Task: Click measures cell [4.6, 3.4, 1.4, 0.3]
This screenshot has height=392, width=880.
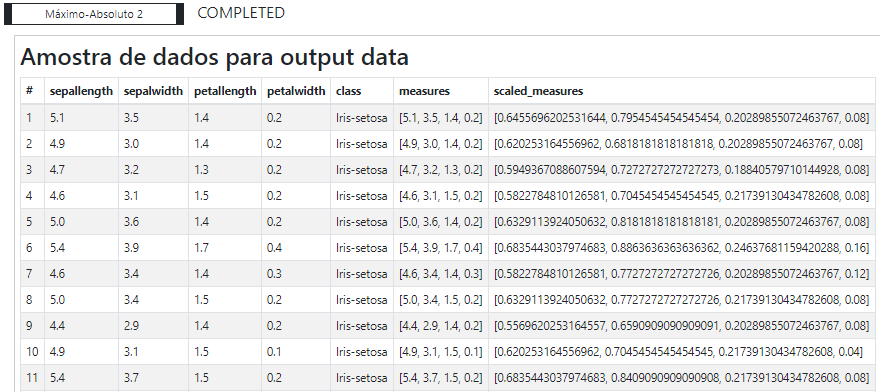Action: click(x=441, y=274)
